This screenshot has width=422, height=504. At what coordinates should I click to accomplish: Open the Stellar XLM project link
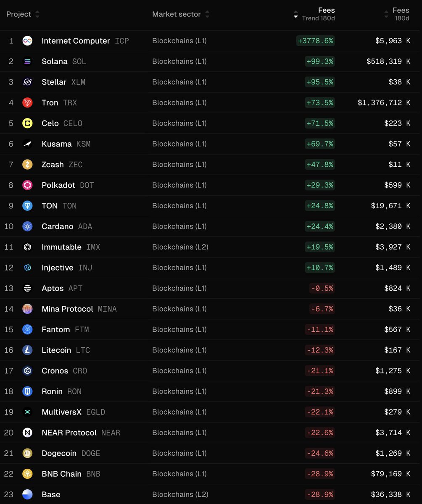63,82
